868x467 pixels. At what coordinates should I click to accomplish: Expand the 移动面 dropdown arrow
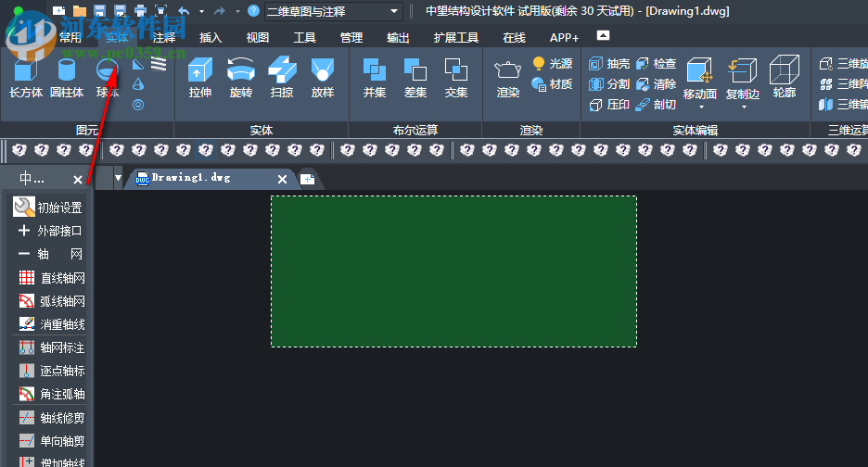click(701, 107)
